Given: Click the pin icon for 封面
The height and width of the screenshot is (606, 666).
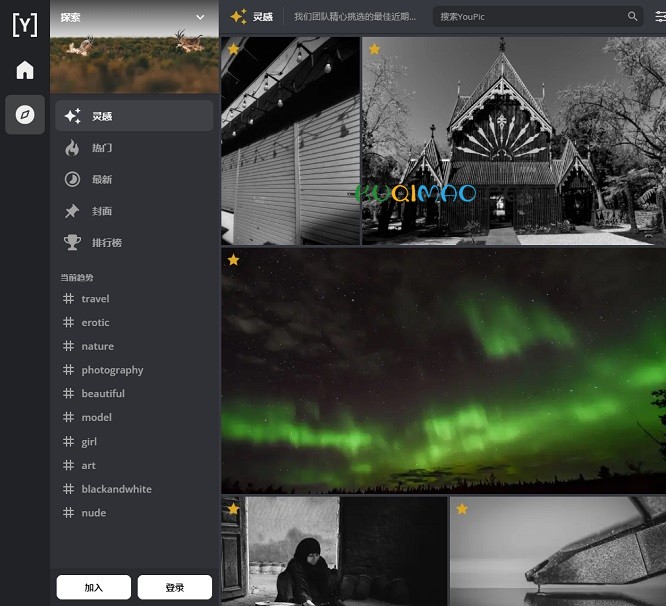Looking at the screenshot, I should click(72, 211).
